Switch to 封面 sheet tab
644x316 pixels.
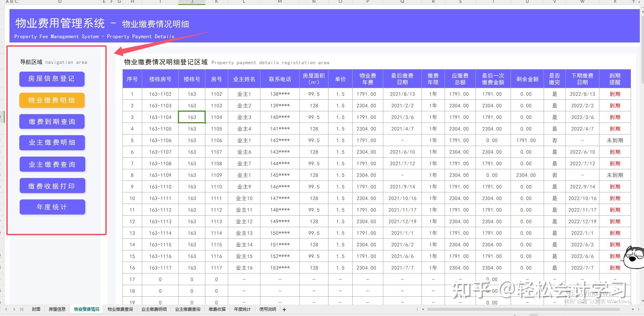click(x=36, y=309)
